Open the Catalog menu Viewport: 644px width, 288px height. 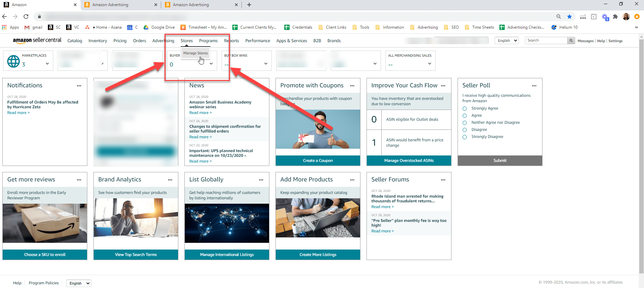75,41
